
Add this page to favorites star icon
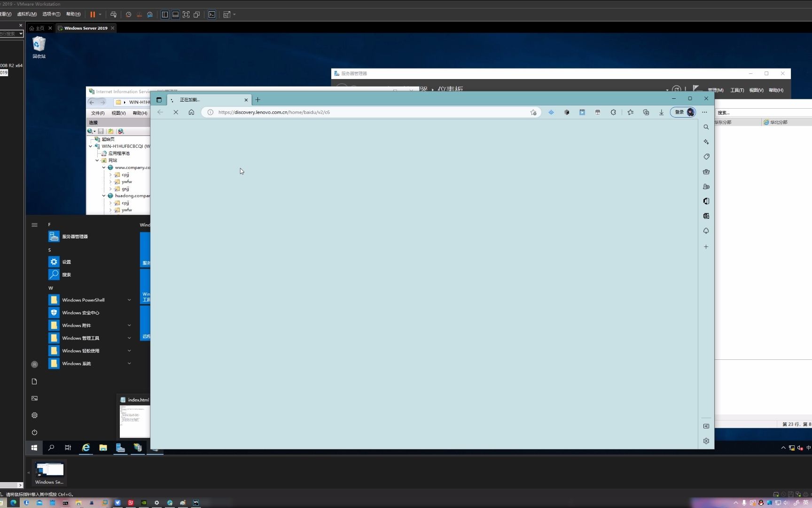click(533, 112)
